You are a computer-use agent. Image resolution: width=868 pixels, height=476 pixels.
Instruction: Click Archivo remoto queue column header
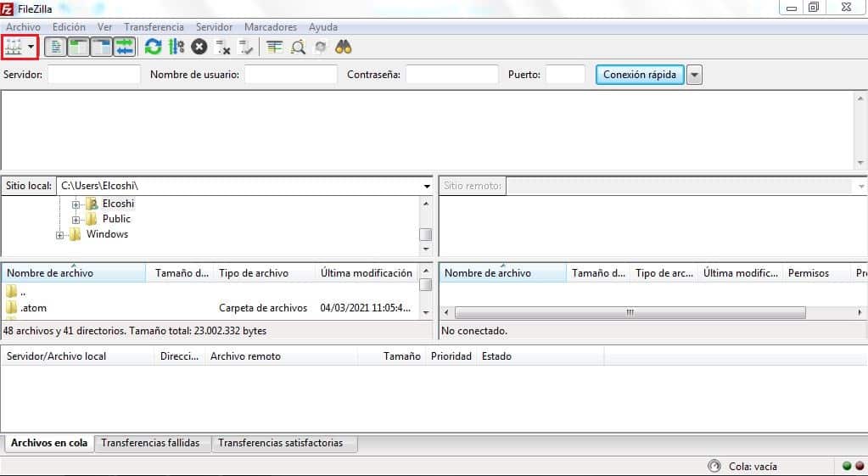click(x=281, y=356)
